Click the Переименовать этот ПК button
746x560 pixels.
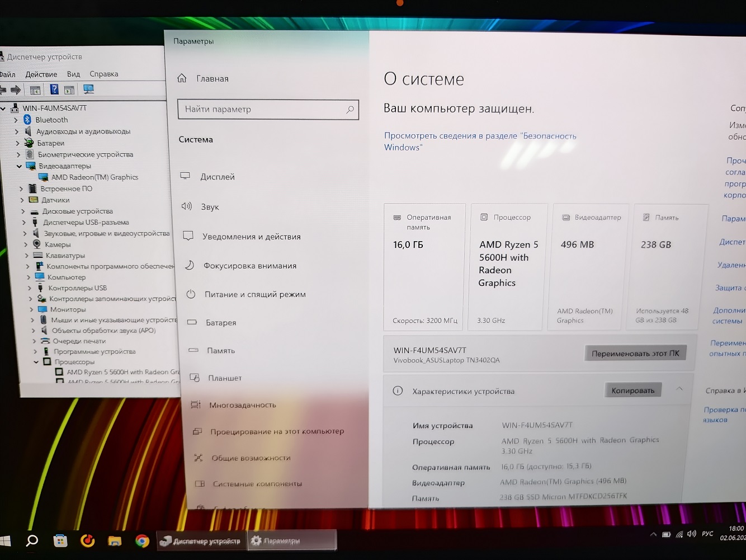tap(635, 353)
